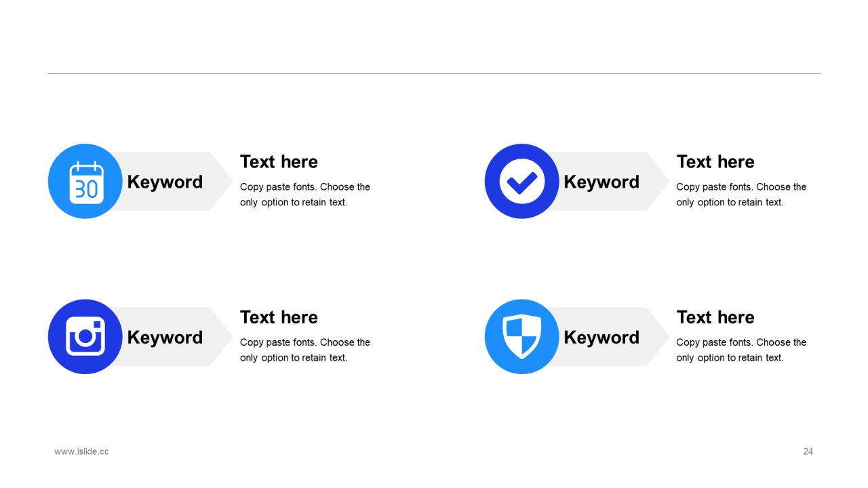The height and width of the screenshot is (488, 868).
Task: Click the Text here heading near the shield banner
Action: click(715, 317)
